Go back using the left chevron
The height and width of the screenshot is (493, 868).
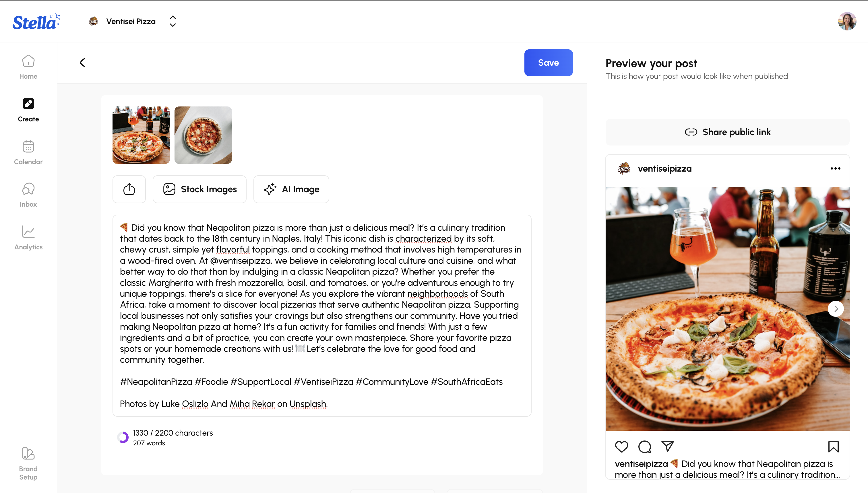[83, 63]
